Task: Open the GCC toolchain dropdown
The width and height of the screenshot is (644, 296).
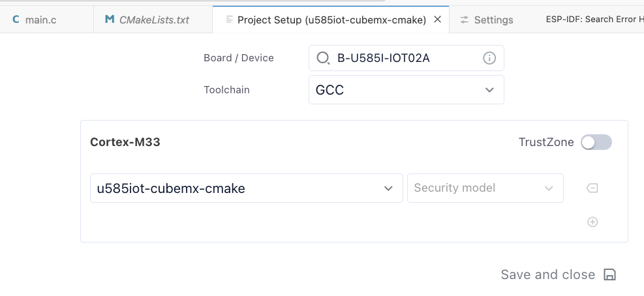Action: coord(406,89)
